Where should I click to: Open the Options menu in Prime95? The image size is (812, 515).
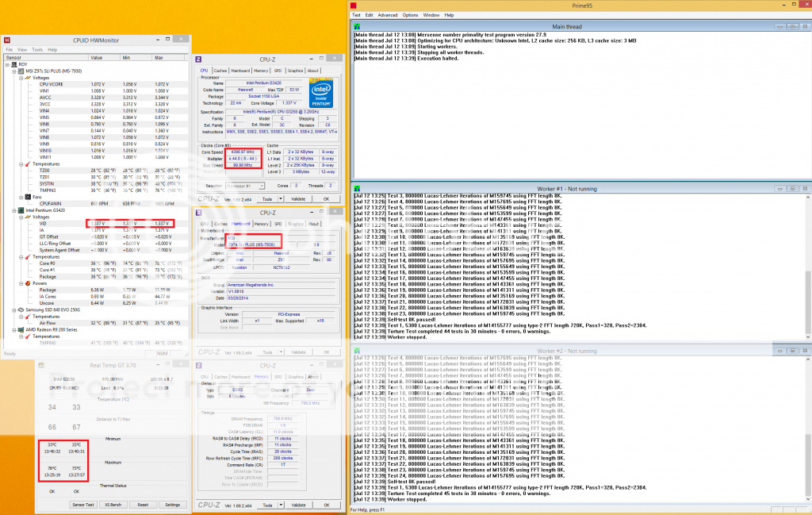click(410, 15)
